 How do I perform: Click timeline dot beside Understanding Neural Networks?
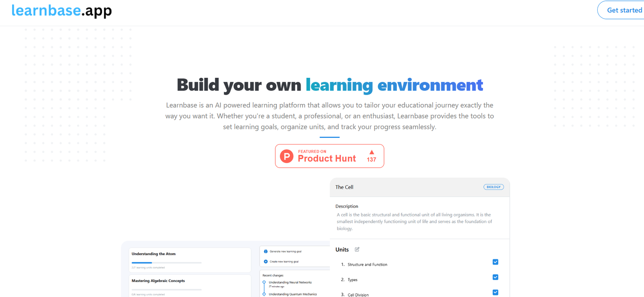coord(264,282)
